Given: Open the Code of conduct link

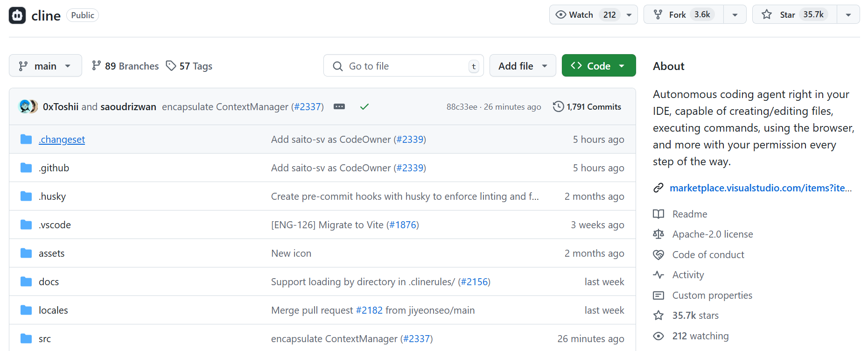Looking at the screenshot, I should 708,255.
